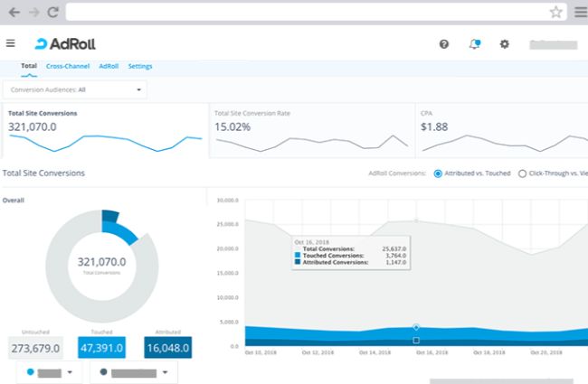Open settings gear icon in header
588x384 pixels.
tap(505, 43)
